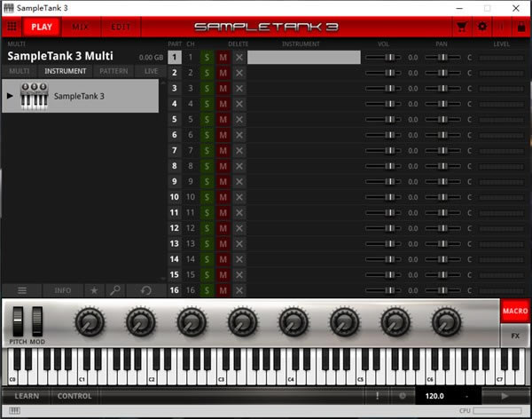Screen dimensions: 532x419
Task: Open the INSTRUMENT browser tab
Action: tap(65, 71)
